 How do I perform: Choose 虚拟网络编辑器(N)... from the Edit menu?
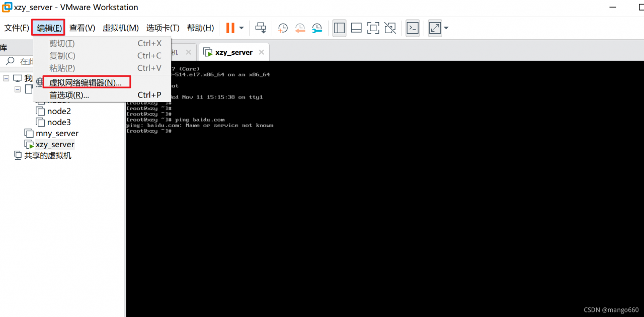(x=86, y=83)
